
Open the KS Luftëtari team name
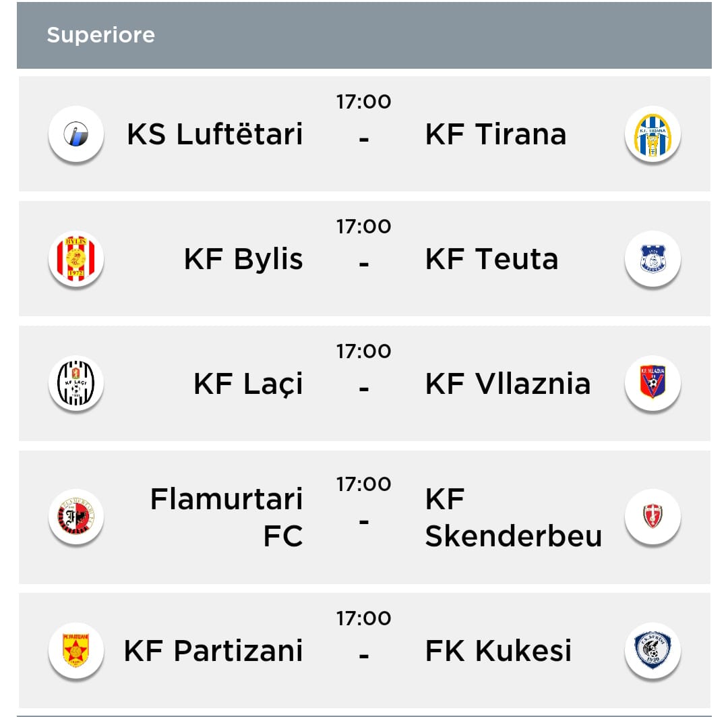[214, 134]
